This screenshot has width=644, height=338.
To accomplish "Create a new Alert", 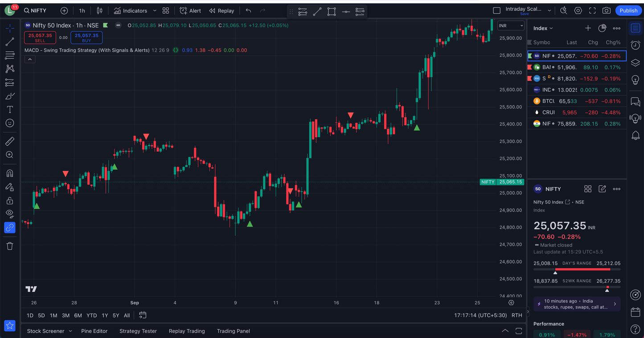I will tap(190, 11).
